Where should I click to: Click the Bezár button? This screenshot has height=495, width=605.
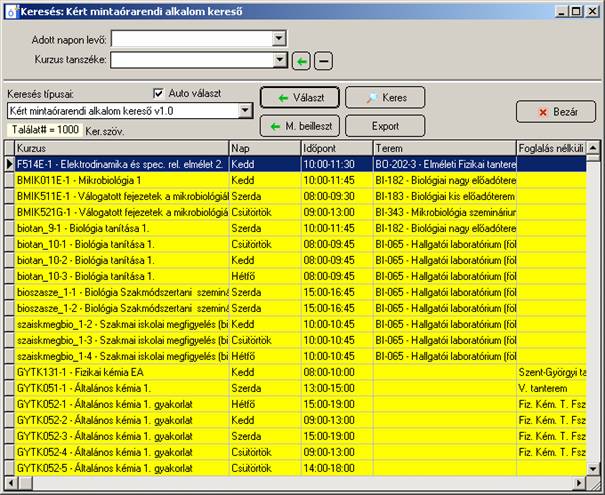(x=556, y=112)
